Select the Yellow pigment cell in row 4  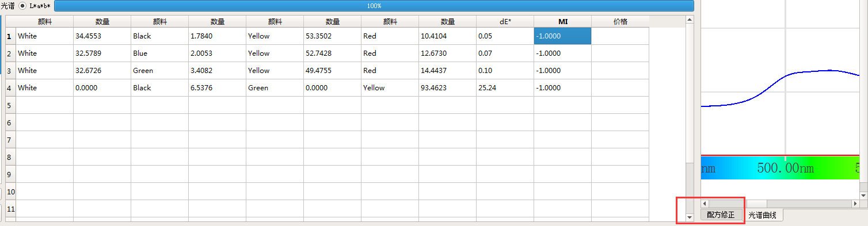pyautogui.click(x=390, y=88)
